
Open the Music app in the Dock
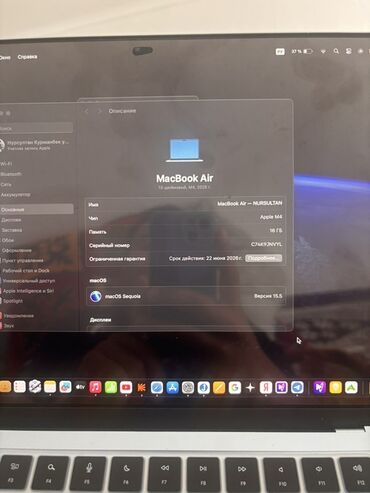point(95,387)
